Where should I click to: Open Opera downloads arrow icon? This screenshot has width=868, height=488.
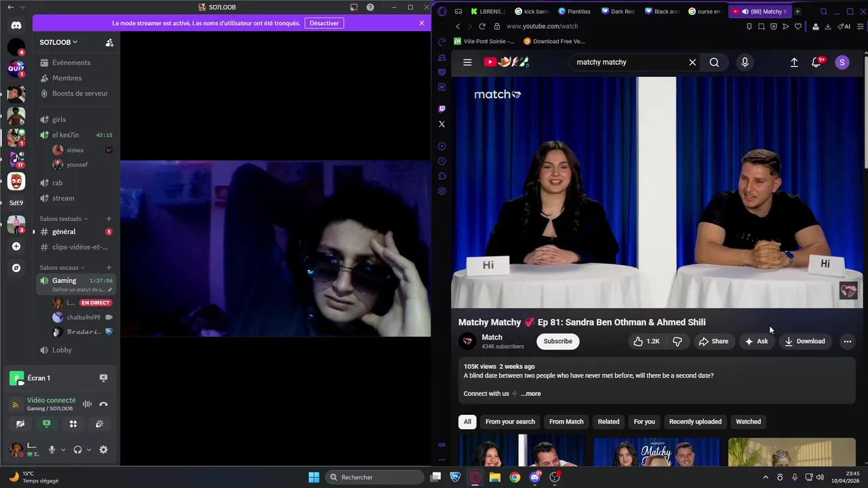(827, 26)
